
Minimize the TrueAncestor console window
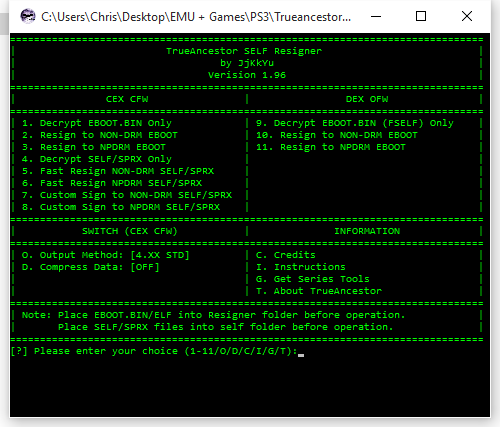point(376,16)
